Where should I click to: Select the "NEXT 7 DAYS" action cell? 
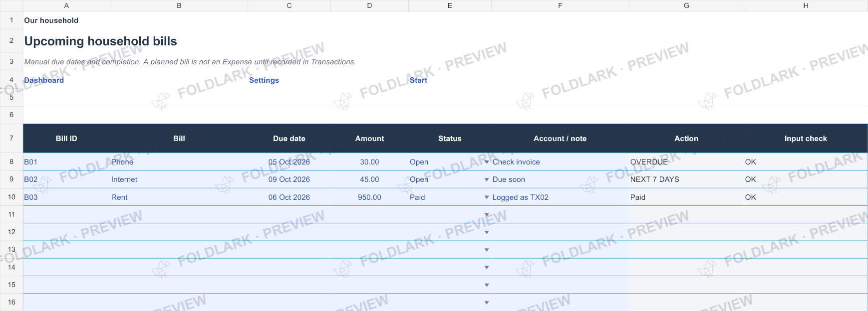(x=686, y=179)
